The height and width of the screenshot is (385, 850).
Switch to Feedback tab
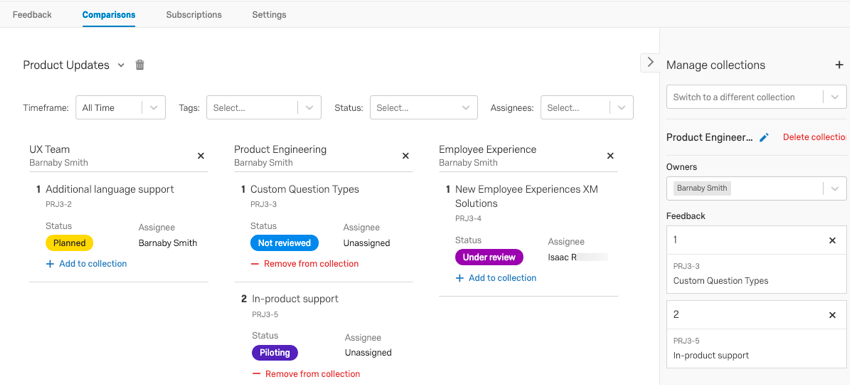32,15
